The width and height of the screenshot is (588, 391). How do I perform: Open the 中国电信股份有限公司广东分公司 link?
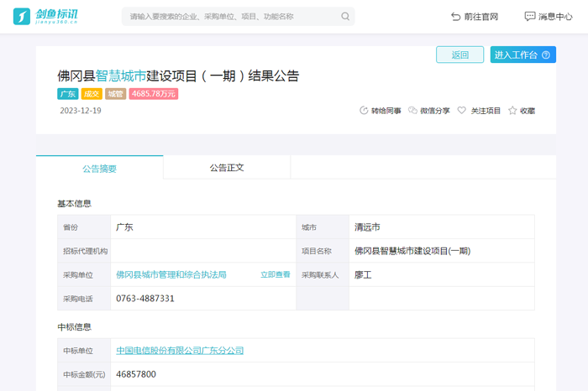(180, 351)
